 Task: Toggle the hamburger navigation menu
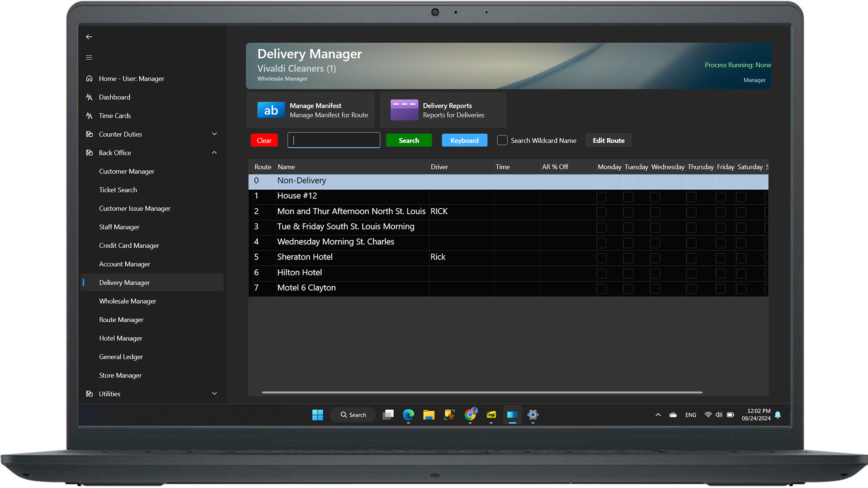(89, 57)
